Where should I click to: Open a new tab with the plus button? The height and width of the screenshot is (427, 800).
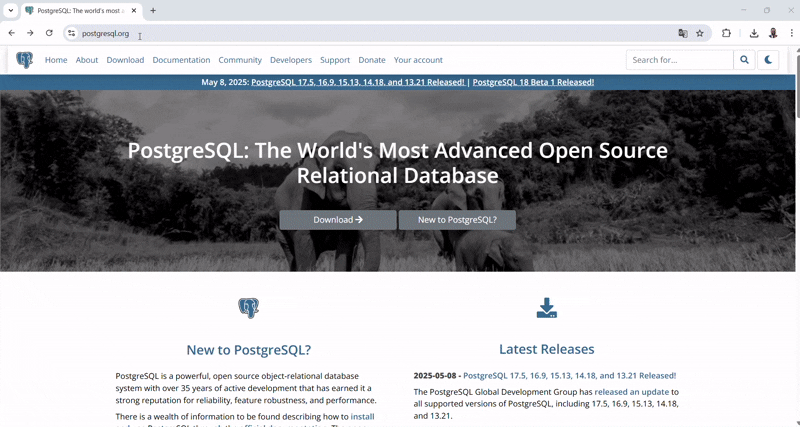[153, 10]
